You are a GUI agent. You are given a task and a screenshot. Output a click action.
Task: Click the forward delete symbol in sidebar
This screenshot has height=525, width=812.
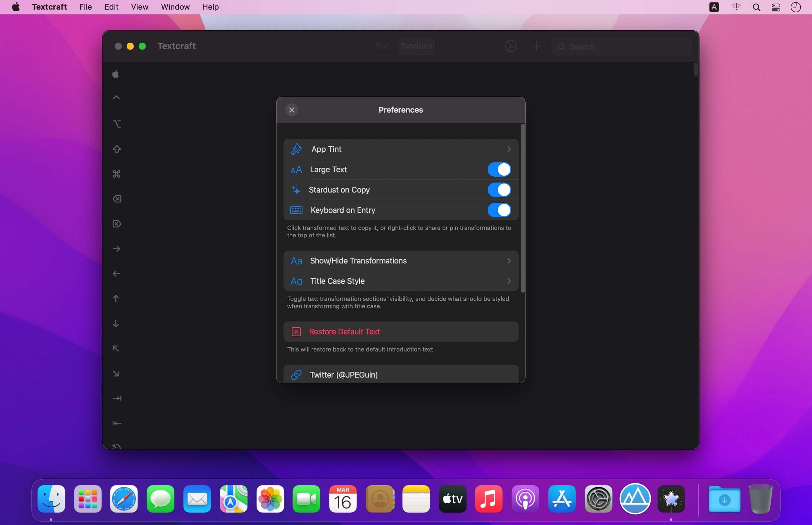point(117,223)
